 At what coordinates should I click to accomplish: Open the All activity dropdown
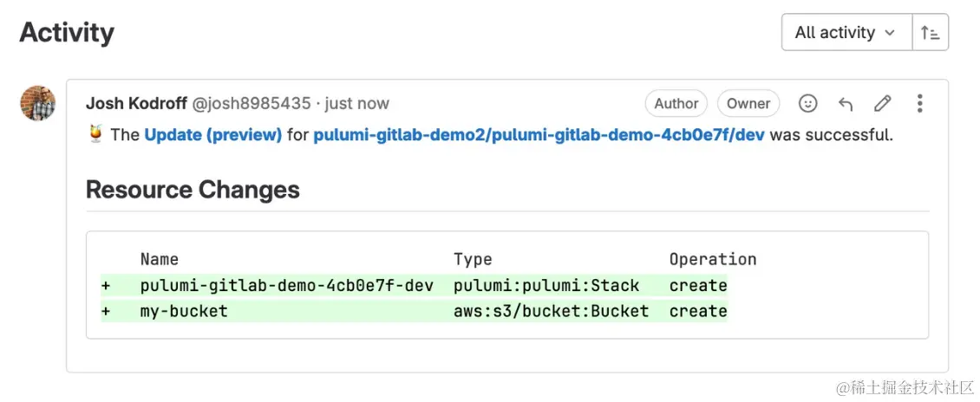[846, 33]
